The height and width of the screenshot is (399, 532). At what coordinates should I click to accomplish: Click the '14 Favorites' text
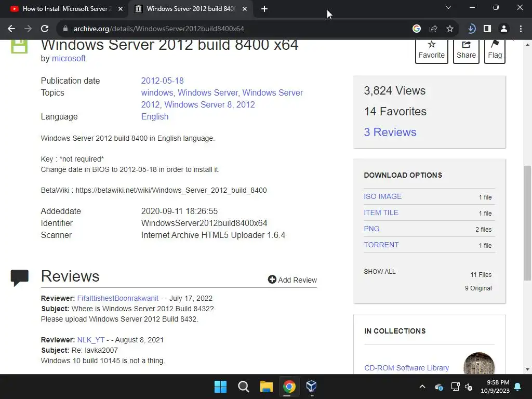tap(395, 111)
